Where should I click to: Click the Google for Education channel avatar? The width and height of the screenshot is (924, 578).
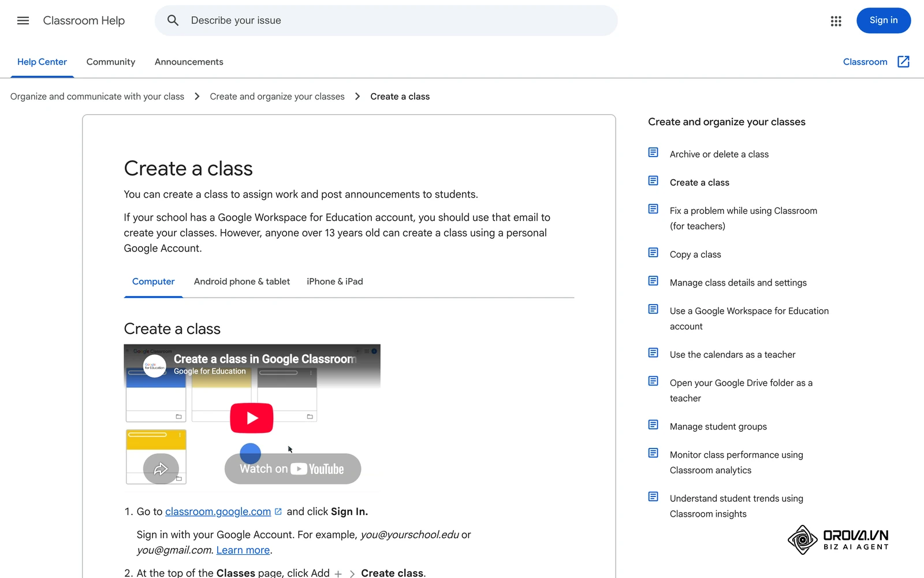click(155, 366)
